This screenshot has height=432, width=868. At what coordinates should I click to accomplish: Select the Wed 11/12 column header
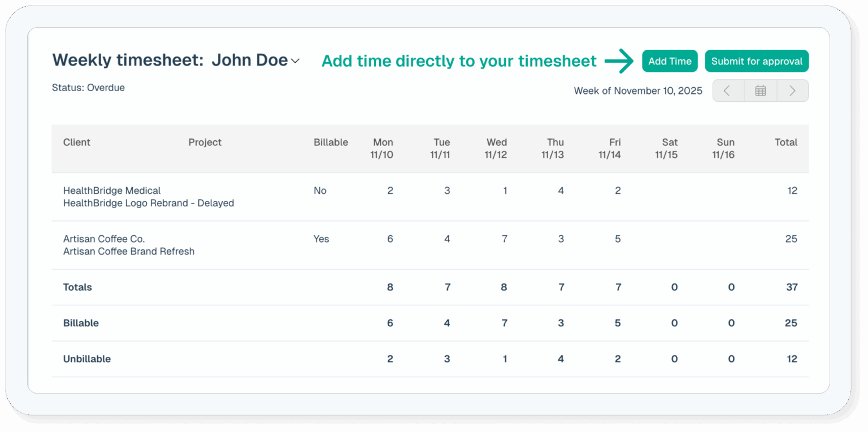(x=496, y=149)
